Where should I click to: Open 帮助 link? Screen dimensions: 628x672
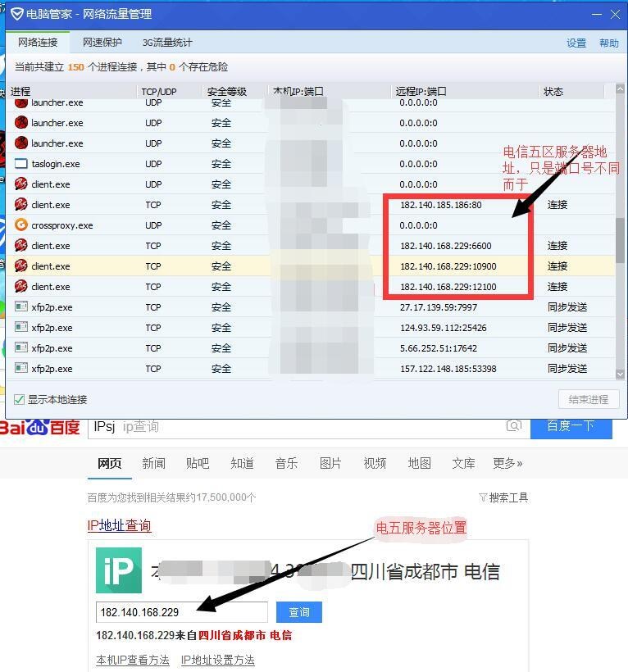pyautogui.click(x=608, y=43)
